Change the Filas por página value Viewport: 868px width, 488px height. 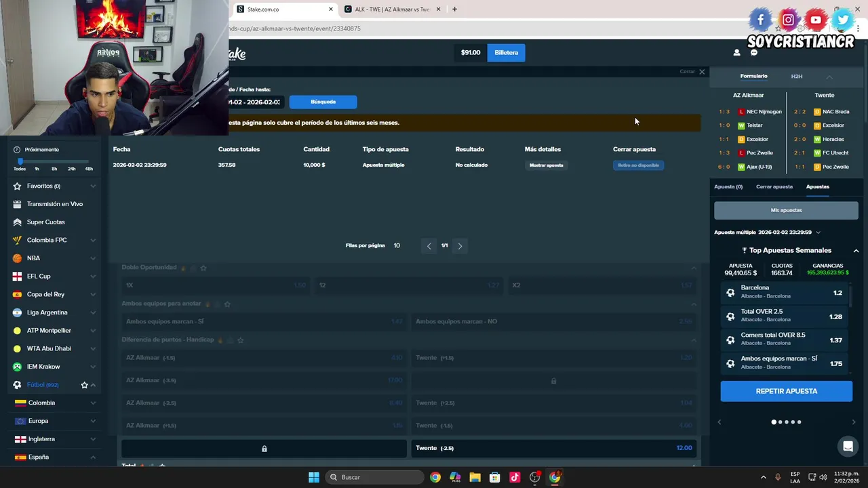coord(397,245)
